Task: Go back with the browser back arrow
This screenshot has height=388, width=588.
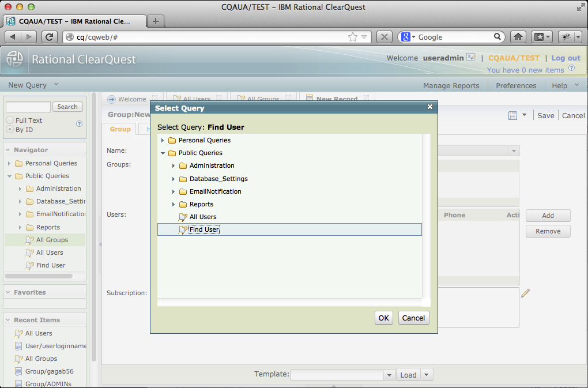Action: [13, 37]
